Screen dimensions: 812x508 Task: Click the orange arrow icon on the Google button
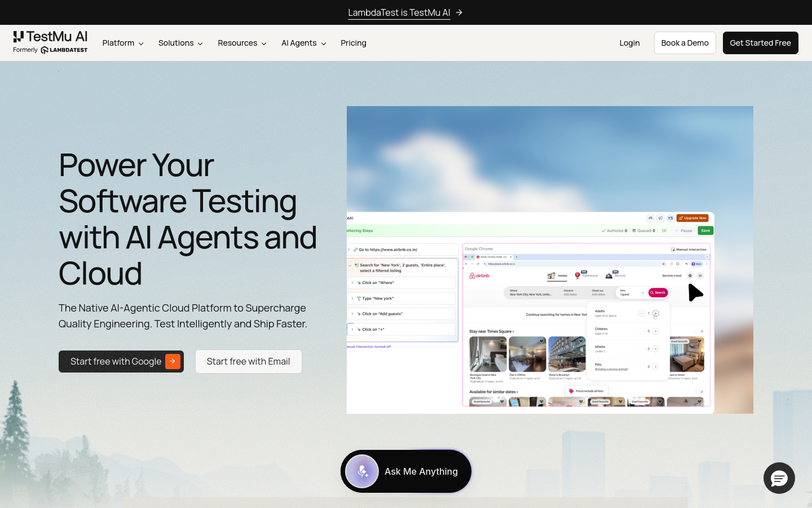pyautogui.click(x=173, y=361)
